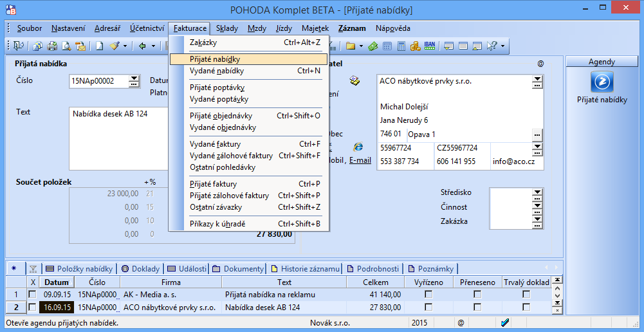Open the Přijaté nabídky agenda icon
Screen dimensions: 644x332
coord(602,81)
